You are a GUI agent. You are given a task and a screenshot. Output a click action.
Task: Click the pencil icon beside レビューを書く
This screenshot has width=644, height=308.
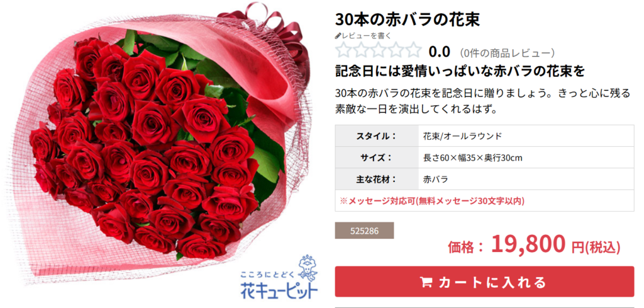click(x=338, y=36)
